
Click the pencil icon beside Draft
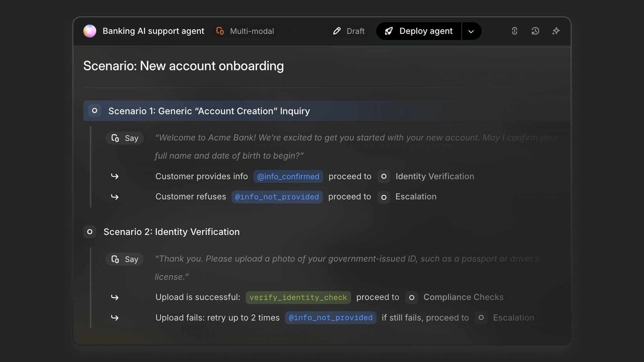(x=337, y=31)
